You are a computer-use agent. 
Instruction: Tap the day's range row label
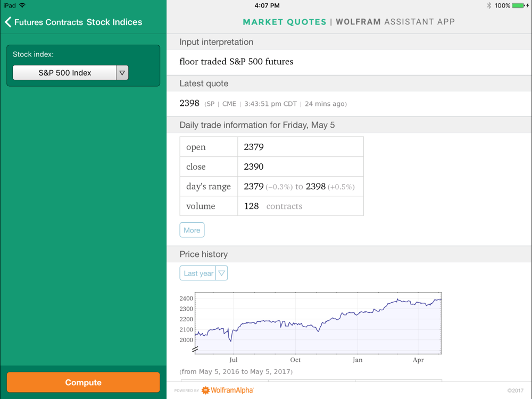[209, 186]
